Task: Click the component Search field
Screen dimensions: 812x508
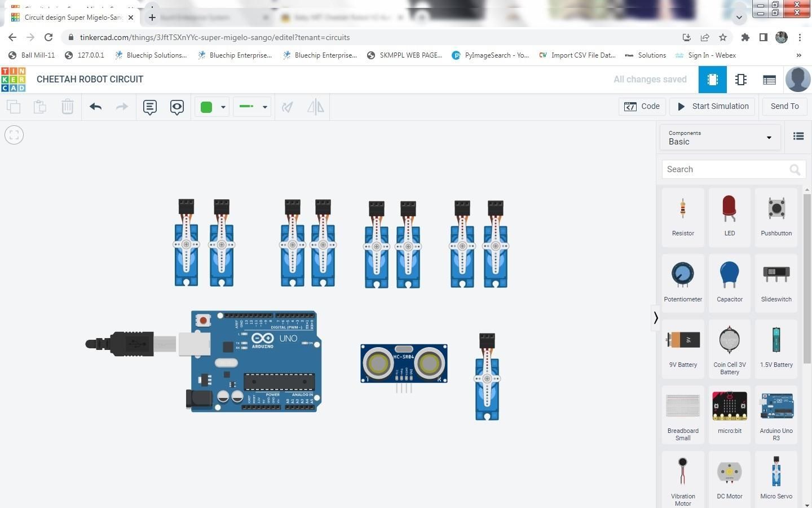Action: (727, 169)
